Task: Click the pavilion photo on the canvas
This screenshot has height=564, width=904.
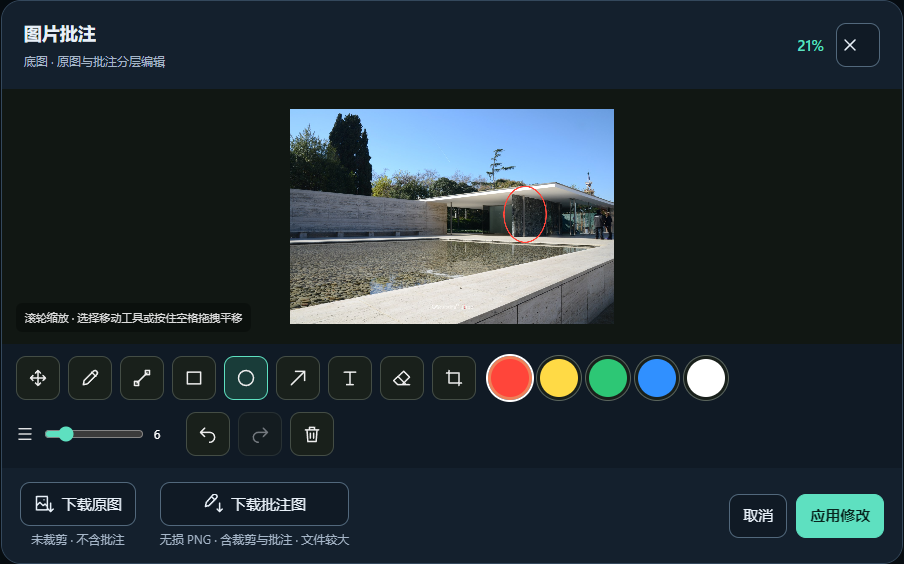Action: tap(452, 216)
